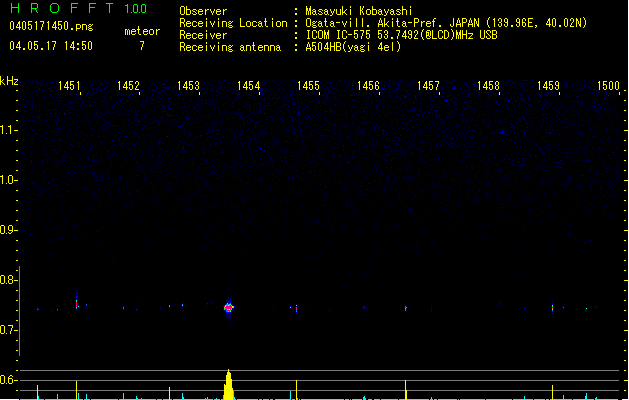The width and height of the screenshot is (629, 400).
Task: Click the 1459 time axis label
Action: 548,85
